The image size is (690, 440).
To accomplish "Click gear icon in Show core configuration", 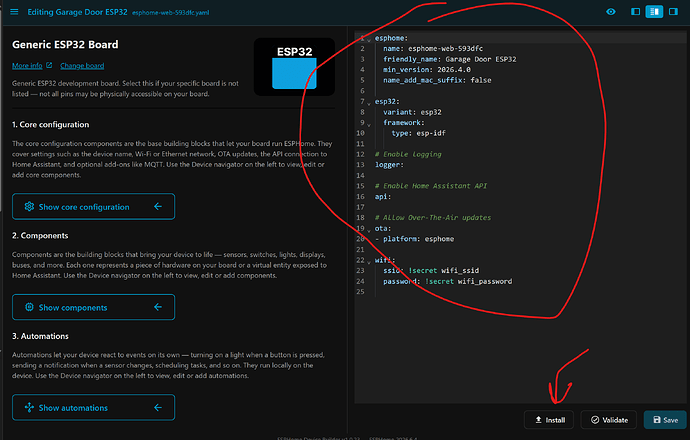I will (x=29, y=206).
